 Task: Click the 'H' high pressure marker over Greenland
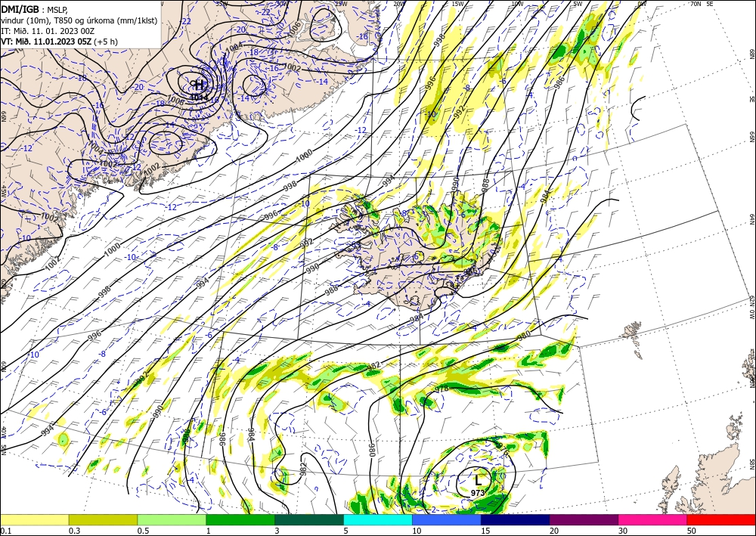tap(200, 85)
